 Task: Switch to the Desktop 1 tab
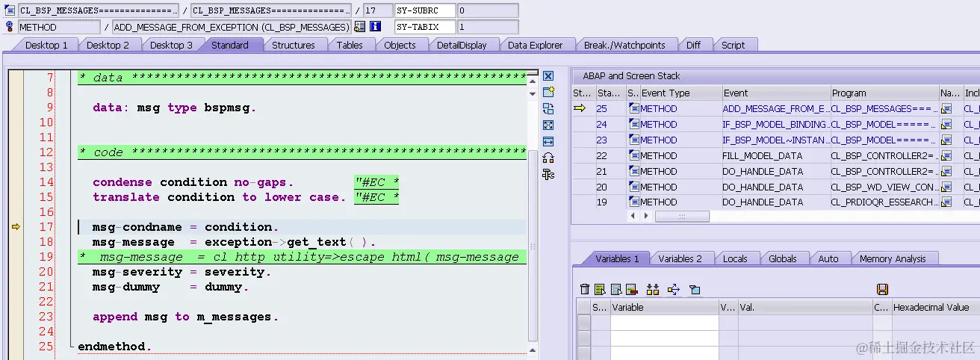pos(46,45)
